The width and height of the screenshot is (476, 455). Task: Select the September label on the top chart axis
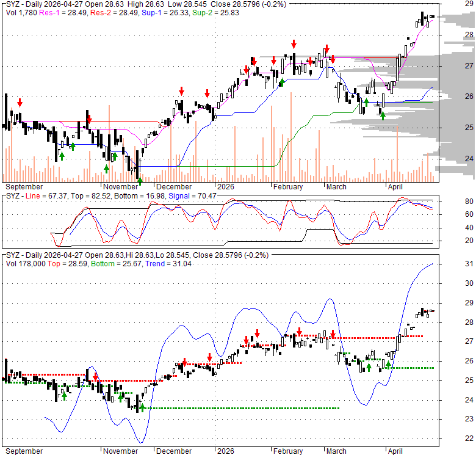pyautogui.click(x=24, y=186)
